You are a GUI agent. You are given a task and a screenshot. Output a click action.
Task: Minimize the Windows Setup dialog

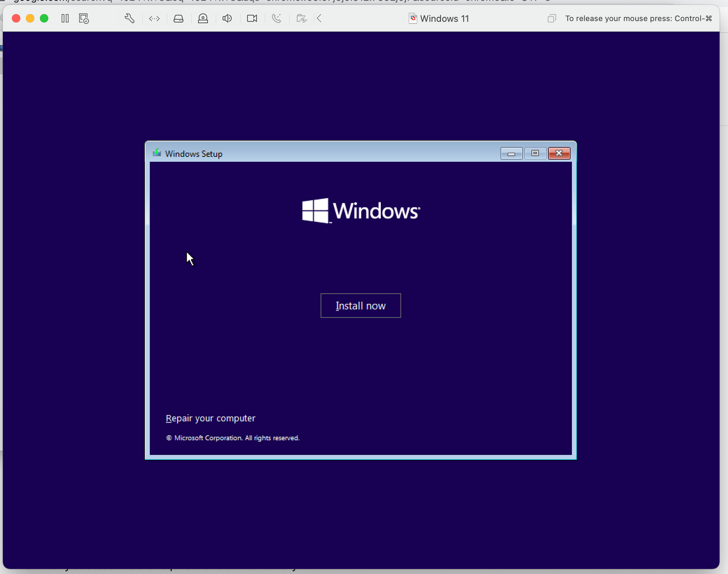tap(511, 154)
